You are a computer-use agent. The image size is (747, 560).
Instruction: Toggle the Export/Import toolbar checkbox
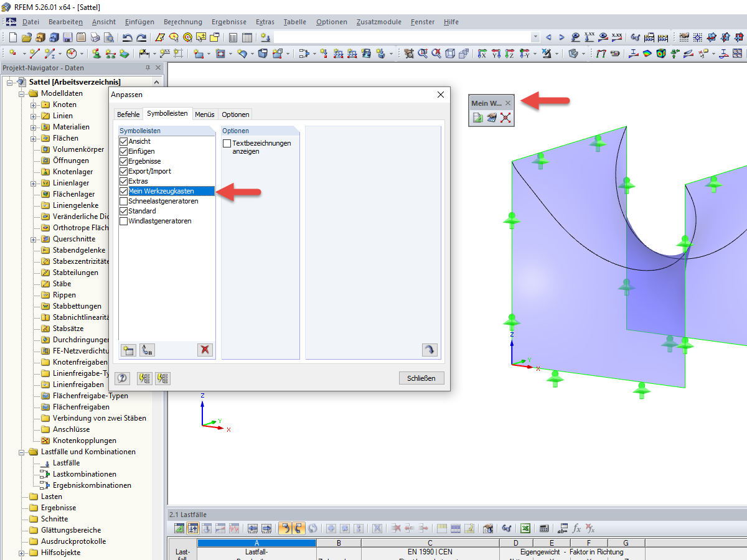[x=123, y=171]
